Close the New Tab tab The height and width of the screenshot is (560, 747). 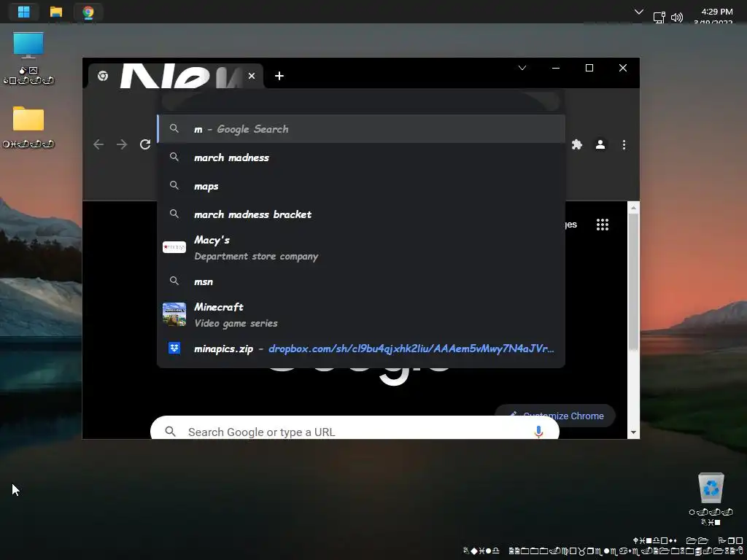pyautogui.click(x=252, y=76)
